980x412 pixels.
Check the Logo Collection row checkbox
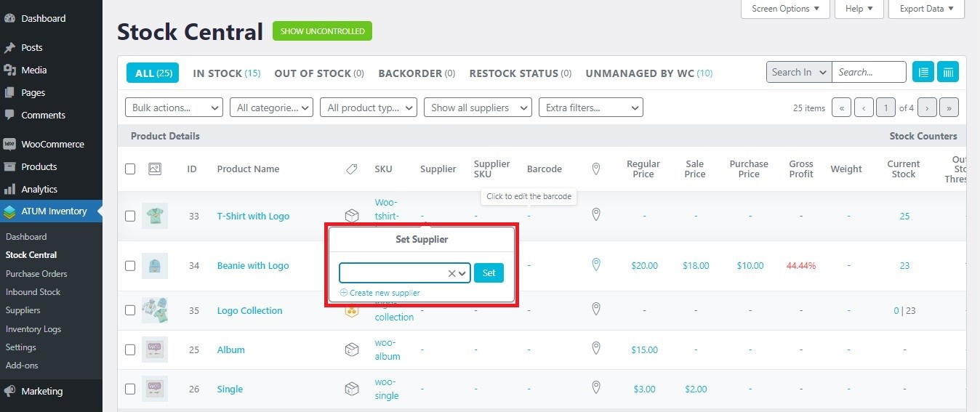[x=130, y=310]
